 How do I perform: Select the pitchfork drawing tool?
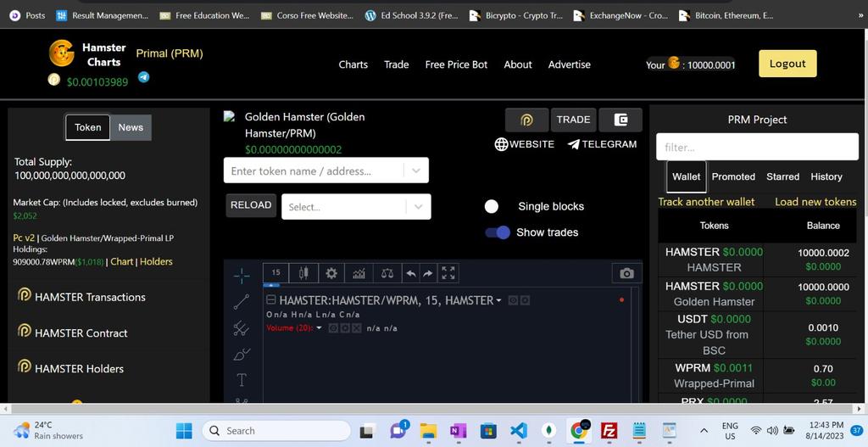coord(242,328)
